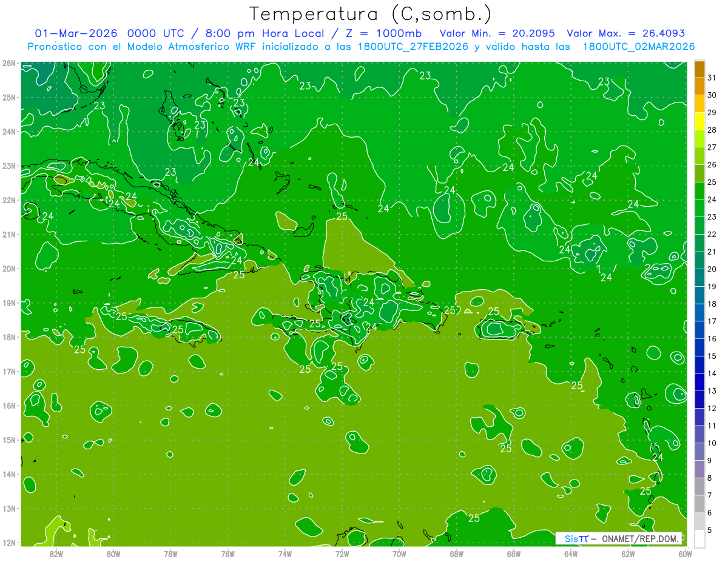Select the 'Valor Max. = 26.4093' text
Screen dimensions: 728x562
point(625,33)
